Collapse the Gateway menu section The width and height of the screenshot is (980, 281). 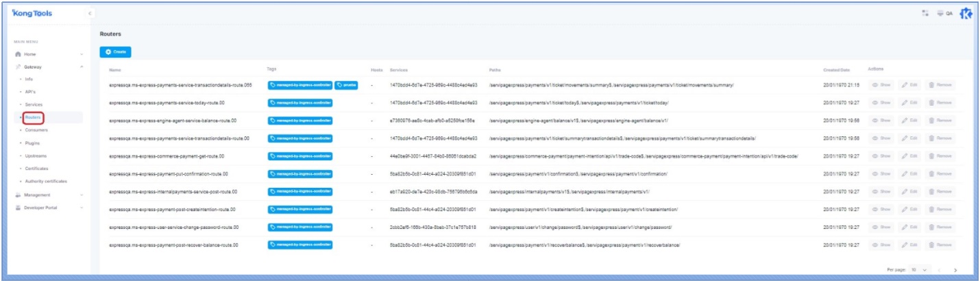coord(82,67)
